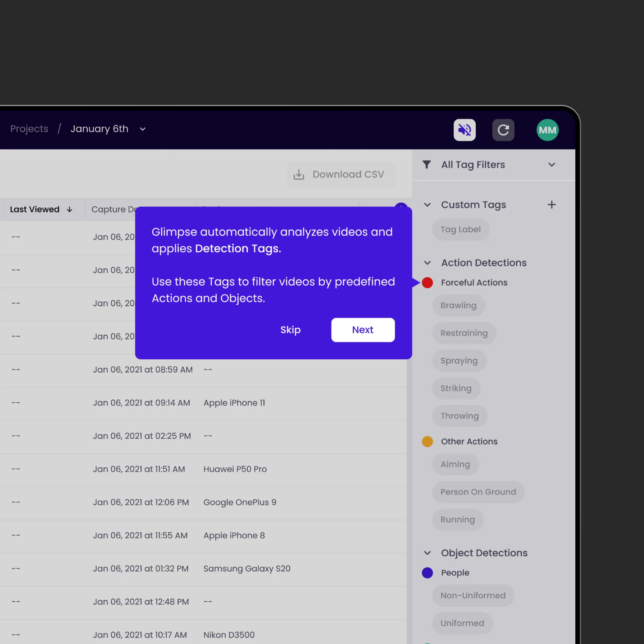The image size is (644, 644).
Task: Toggle the Aiming tag filter
Action: (x=455, y=464)
